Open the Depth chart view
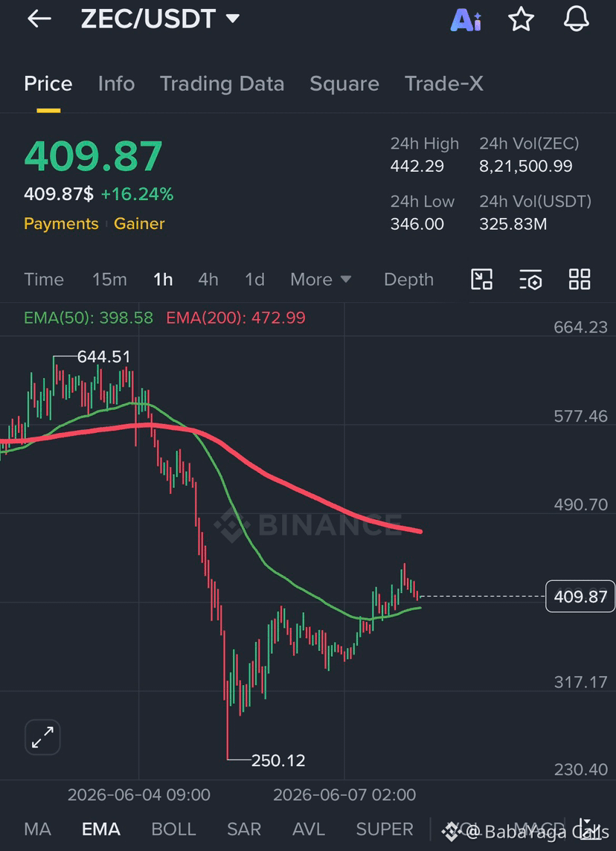 pyautogui.click(x=408, y=280)
